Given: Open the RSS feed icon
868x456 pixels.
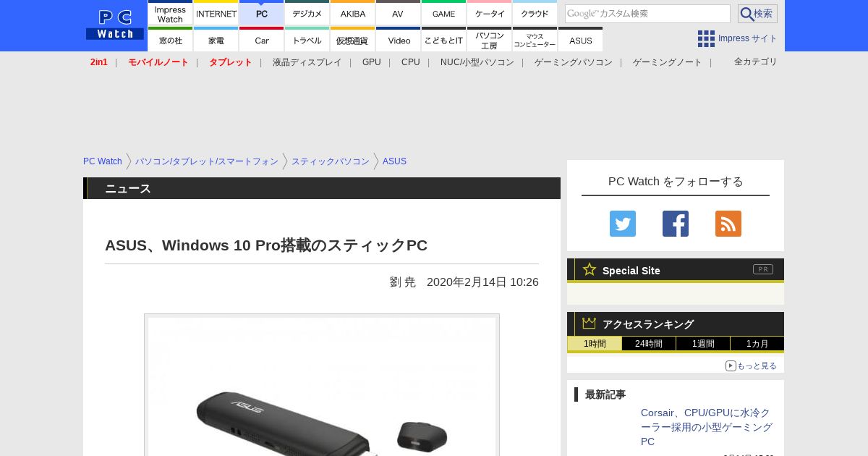Looking at the screenshot, I should tap(728, 224).
